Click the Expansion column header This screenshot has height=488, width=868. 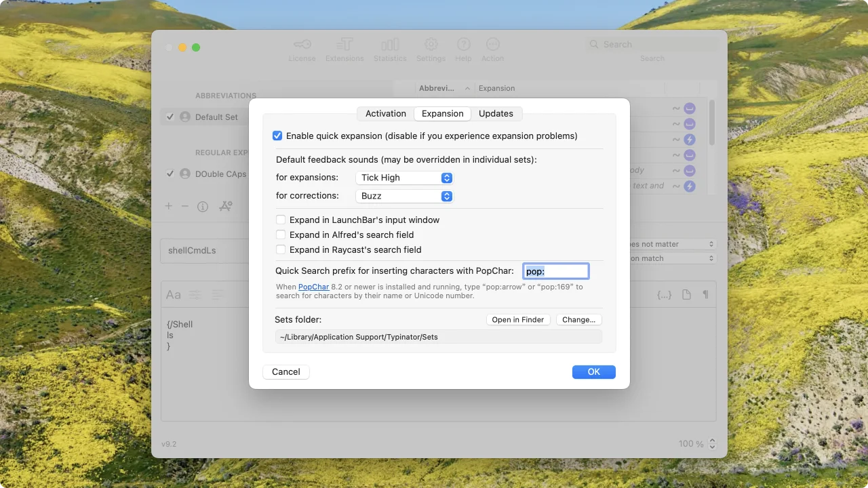pyautogui.click(x=497, y=88)
